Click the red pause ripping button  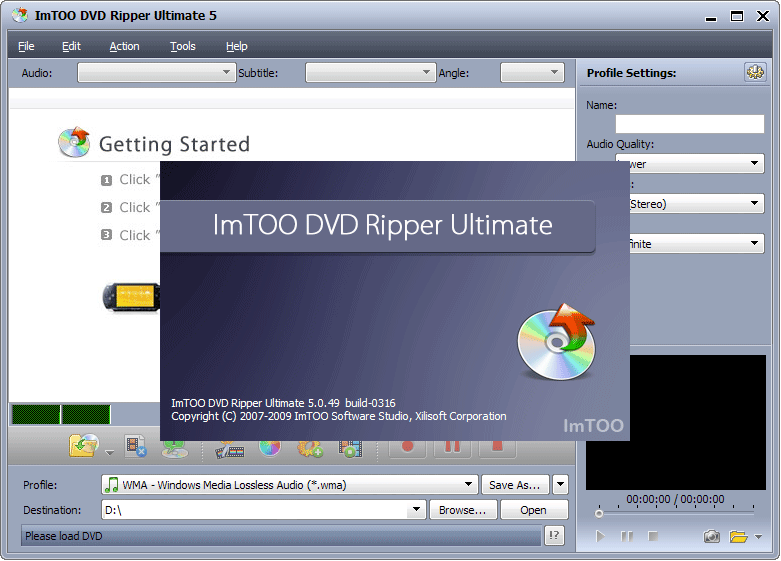coord(452,449)
